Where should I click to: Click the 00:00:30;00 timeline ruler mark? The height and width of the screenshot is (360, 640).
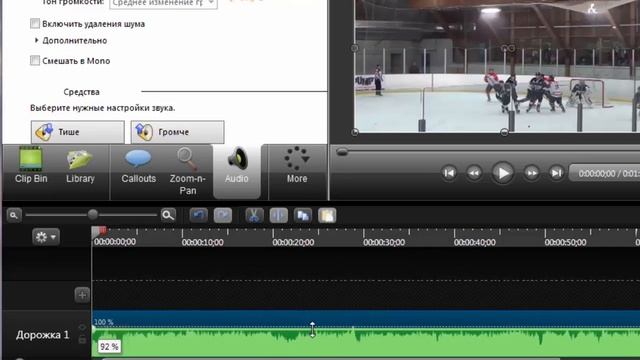(384, 242)
